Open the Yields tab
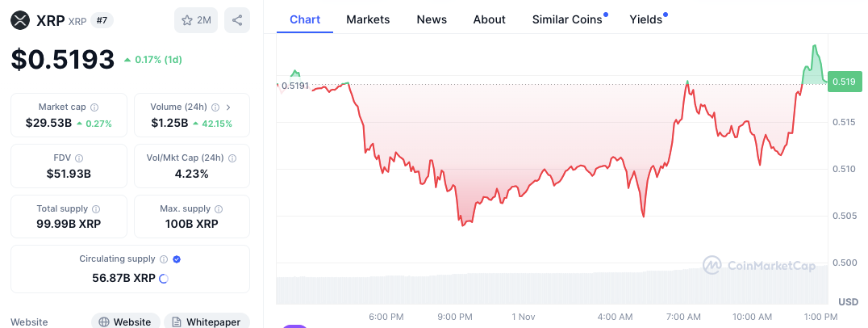The height and width of the screenshot is (328, 868). point(646,19)
